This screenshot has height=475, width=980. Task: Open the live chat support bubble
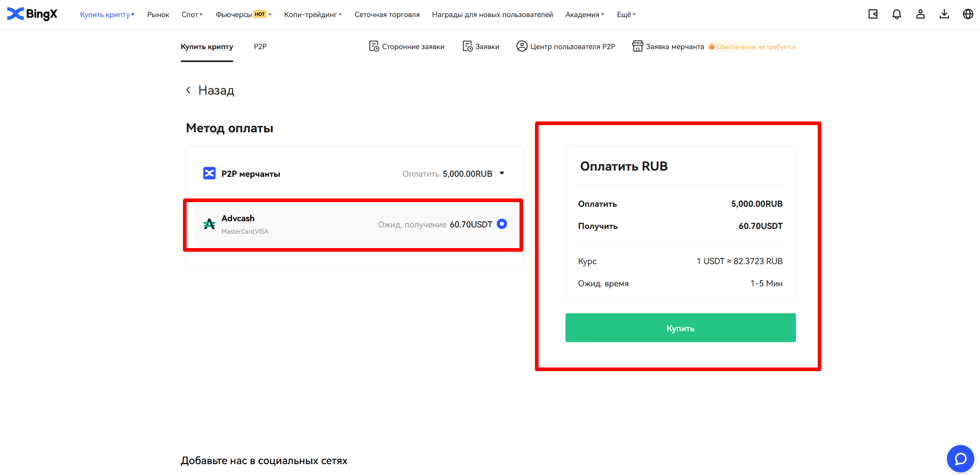[x=960, y=458]
